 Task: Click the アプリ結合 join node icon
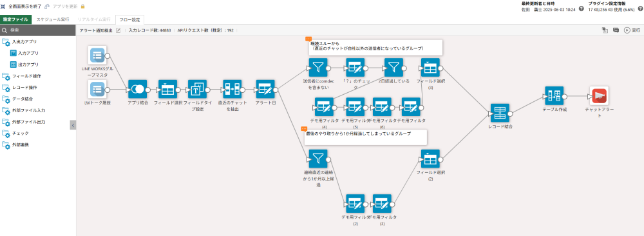pos(137,90)
